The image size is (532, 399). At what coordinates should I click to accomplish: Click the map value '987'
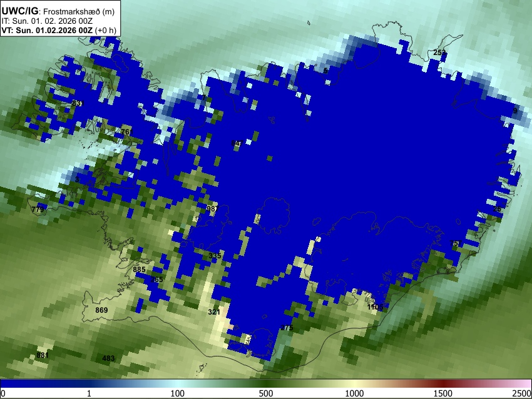213,208
